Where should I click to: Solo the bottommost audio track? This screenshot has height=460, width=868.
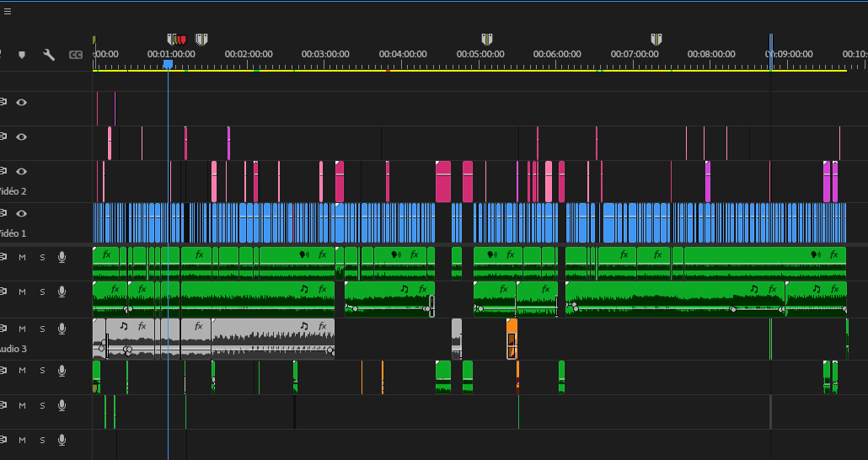42,440
